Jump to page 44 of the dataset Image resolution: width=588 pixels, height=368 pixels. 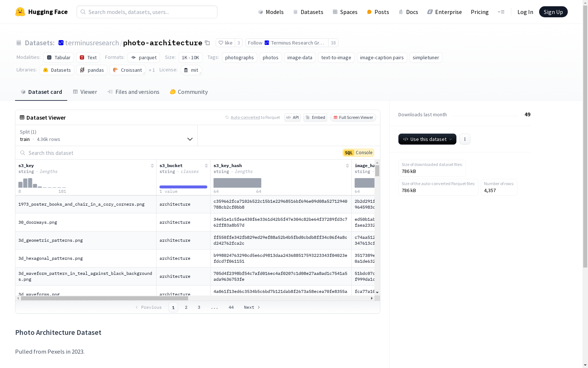click(x=231, y=307)
